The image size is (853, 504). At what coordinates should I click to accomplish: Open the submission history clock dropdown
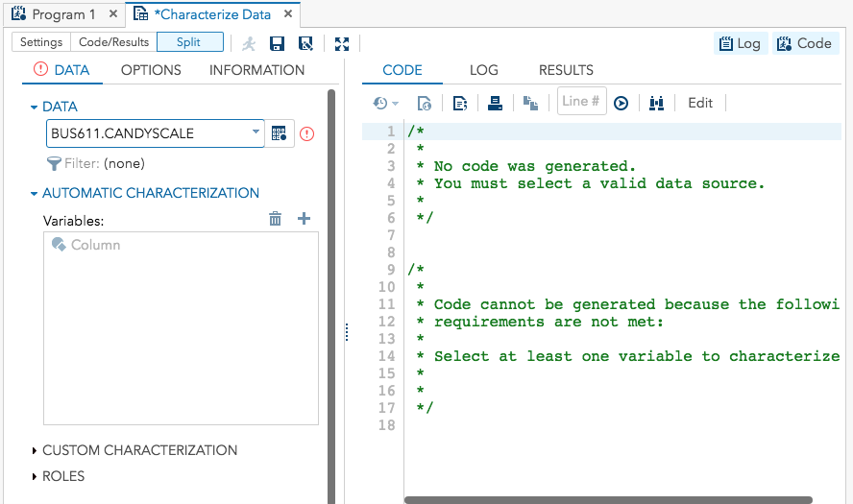coord(386,103)
